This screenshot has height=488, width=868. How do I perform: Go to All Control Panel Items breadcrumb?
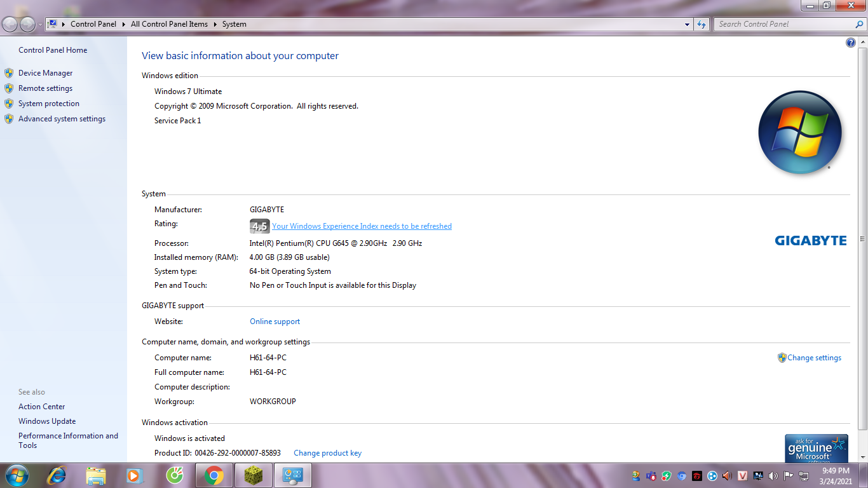[169, 24]
